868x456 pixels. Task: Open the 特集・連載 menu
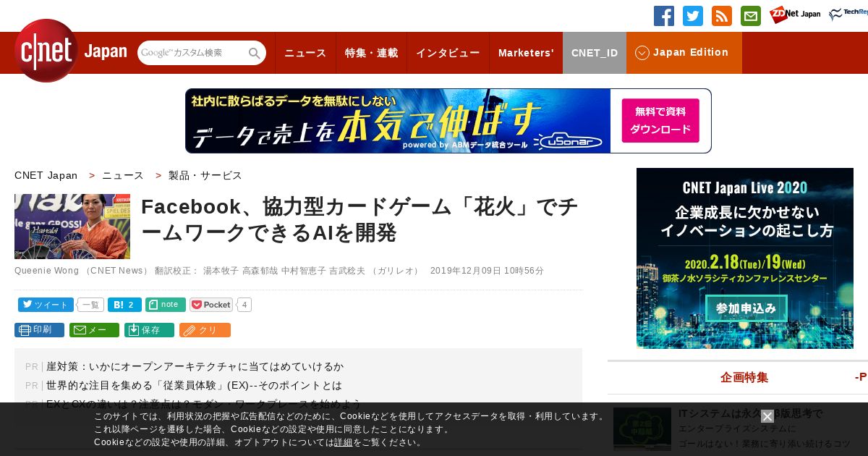371,53
